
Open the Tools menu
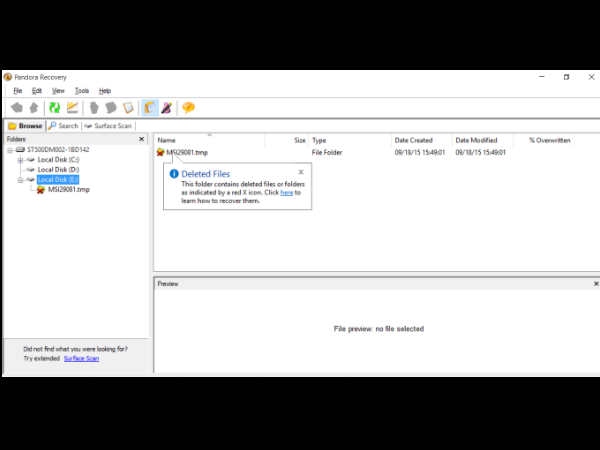click(x=82, y=91)
